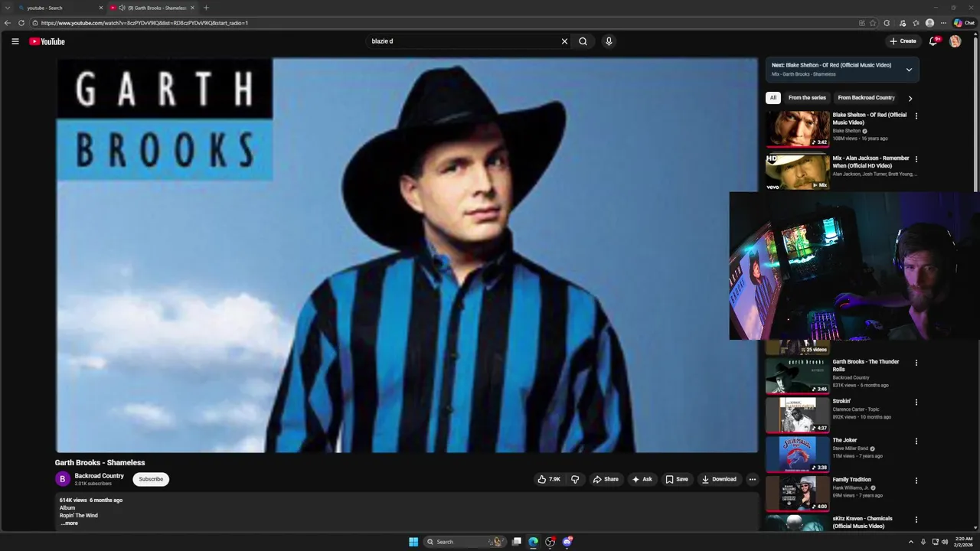This screenshot has height=551, width=980.
Task: Open the notifications bell
Action: point(933,41)
